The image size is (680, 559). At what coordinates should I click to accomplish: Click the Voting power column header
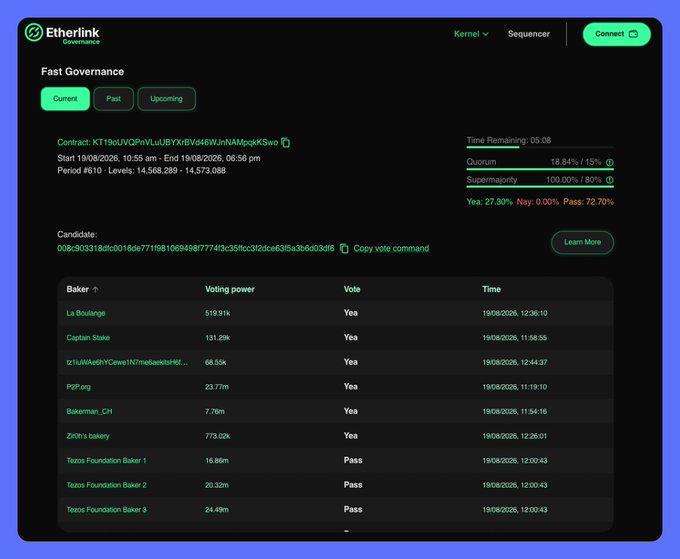(x=230, y=289)
